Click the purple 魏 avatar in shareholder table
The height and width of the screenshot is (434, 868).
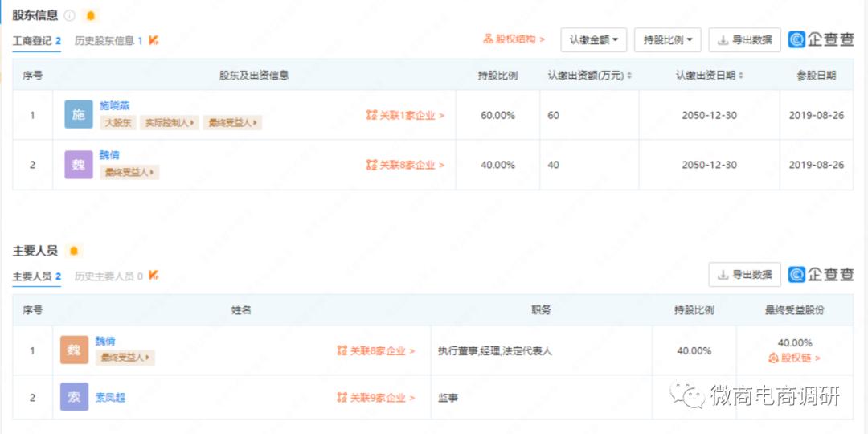click(79, 164)
